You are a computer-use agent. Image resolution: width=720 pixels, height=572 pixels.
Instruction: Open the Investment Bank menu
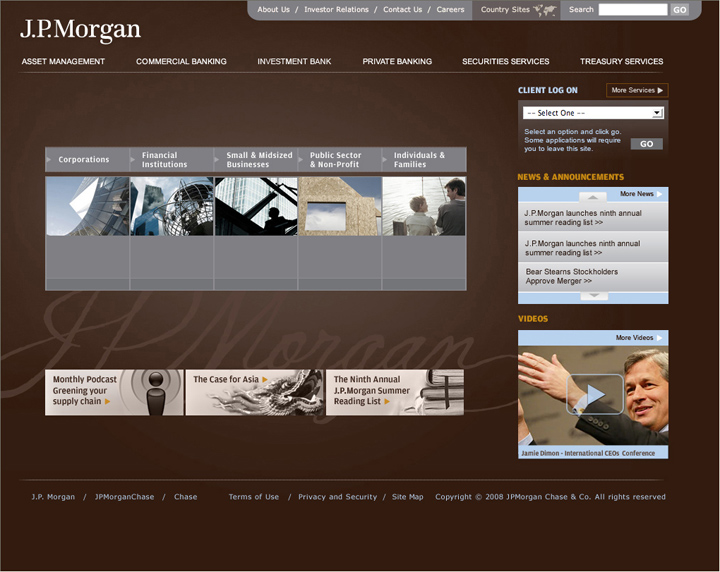tap(294, 62)
